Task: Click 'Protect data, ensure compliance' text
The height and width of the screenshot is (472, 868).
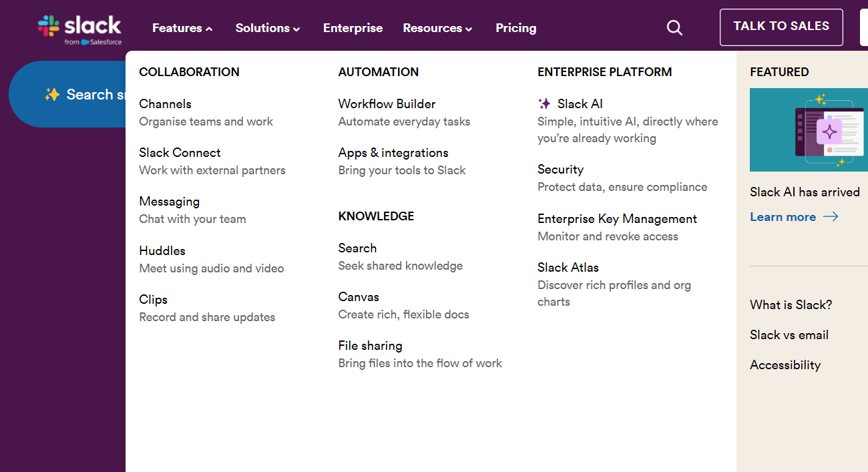Action: (x=622, y=187)
